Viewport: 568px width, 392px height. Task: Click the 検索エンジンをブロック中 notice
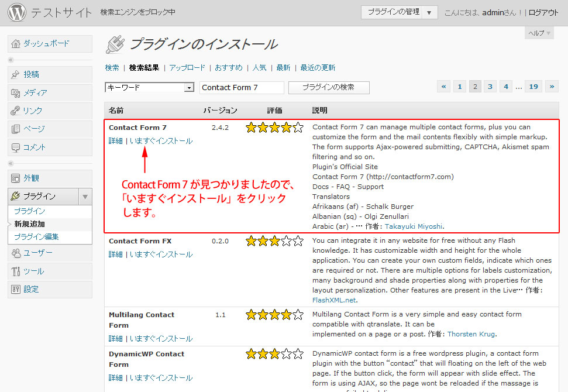click(137, 12)
